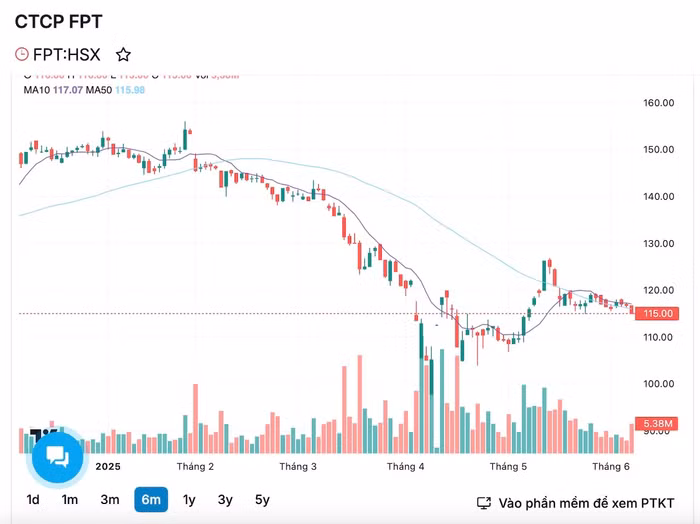This screenshot has height=524, width=700.
Task: Click the 115.00 current price label
Action: pyautogui.click(x=657, y=313)
